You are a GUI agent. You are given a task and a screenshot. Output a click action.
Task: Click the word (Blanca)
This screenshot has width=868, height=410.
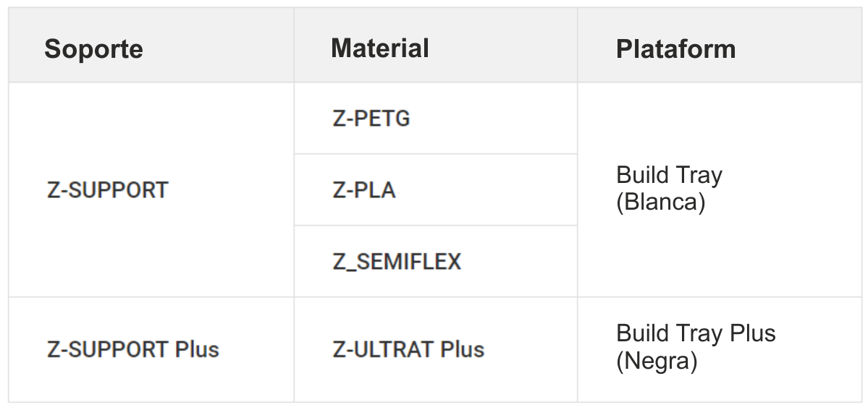point(660,202)
